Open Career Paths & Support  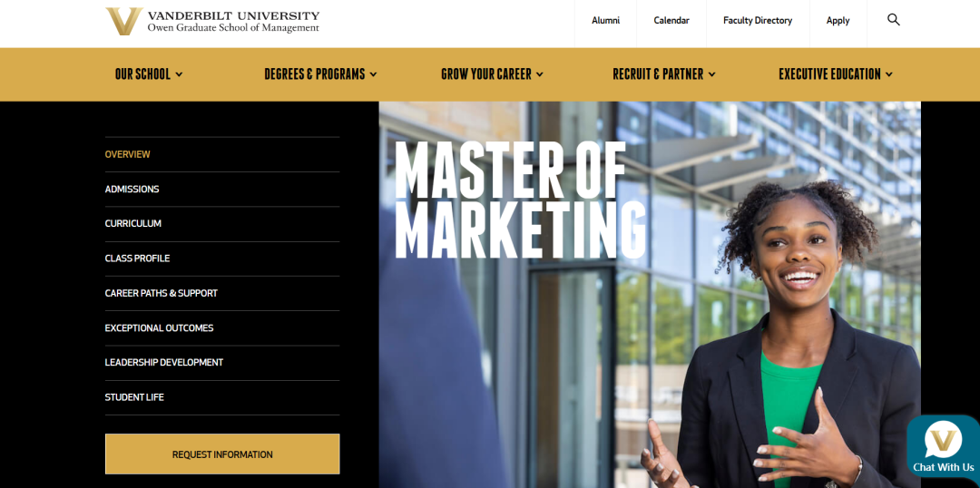click(x=162, y=293)
